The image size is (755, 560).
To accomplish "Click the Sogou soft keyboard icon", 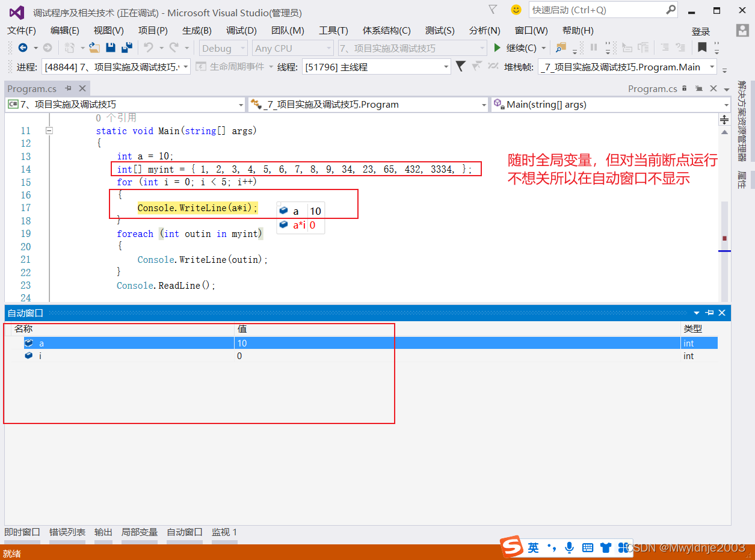I will pos(588,547).
